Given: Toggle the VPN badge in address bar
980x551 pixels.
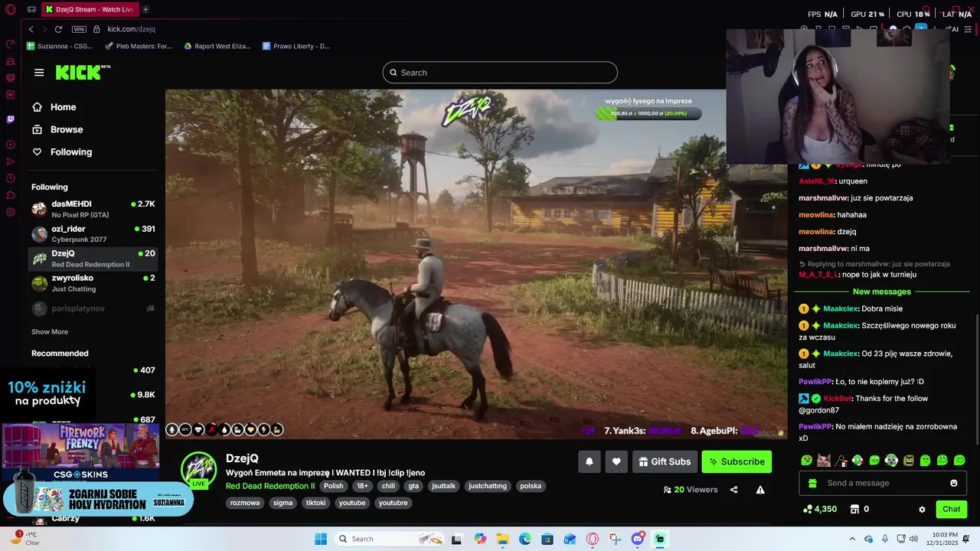Looking at the screenshot, I should 79,29.
